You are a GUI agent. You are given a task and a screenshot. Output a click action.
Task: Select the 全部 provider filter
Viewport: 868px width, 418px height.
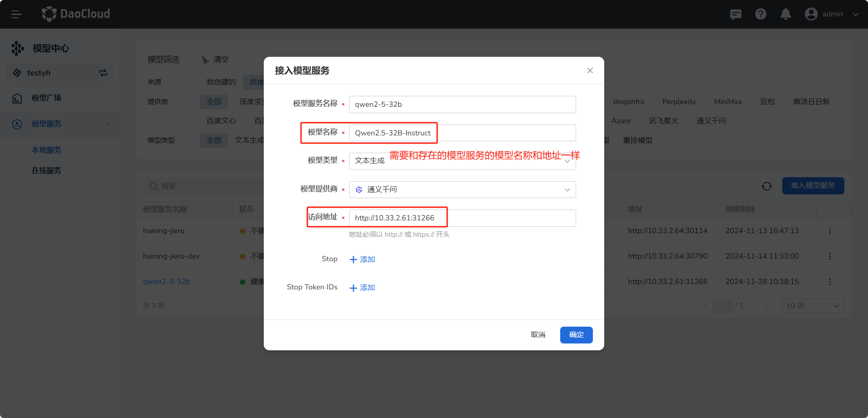click(214, 102)
